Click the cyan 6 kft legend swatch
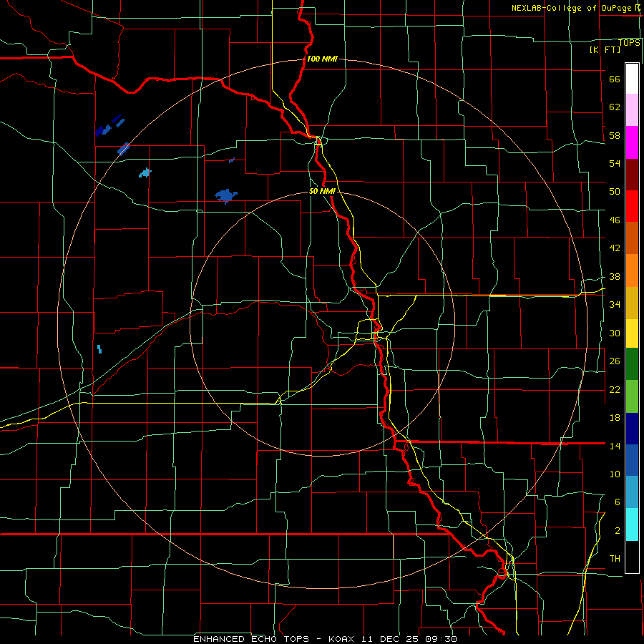The image size is (644, 644). point(632,525)
